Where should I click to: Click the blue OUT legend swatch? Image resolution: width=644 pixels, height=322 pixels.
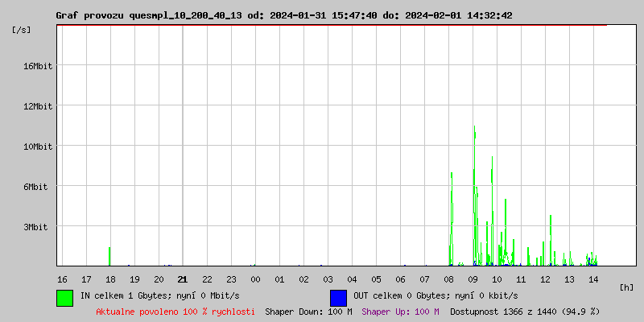338,297
